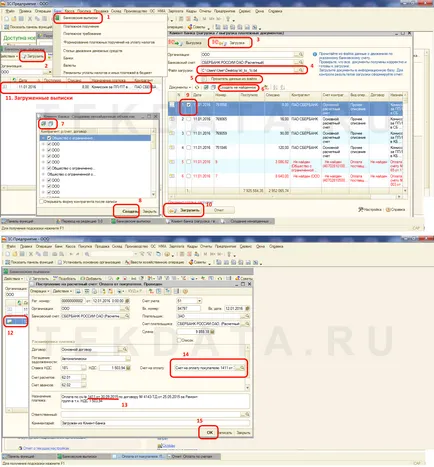Collapse the selected Общество с ограниченной tree node
Screen dimensions: 434x467
point(43,138)
